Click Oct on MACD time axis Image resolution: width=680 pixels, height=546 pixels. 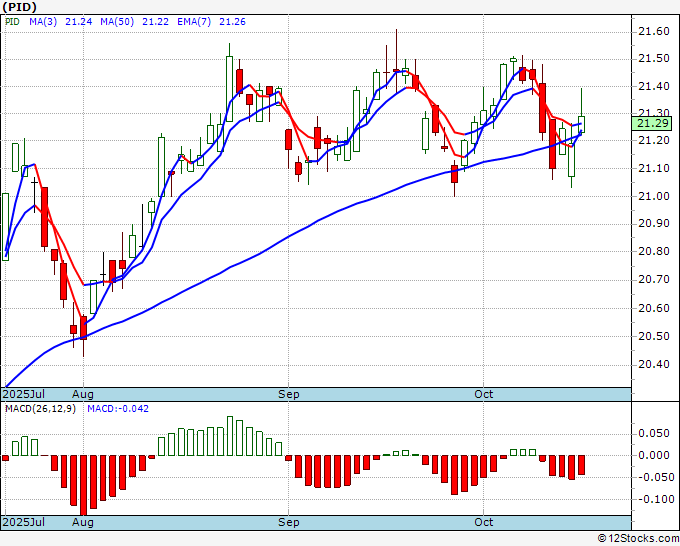484,522
